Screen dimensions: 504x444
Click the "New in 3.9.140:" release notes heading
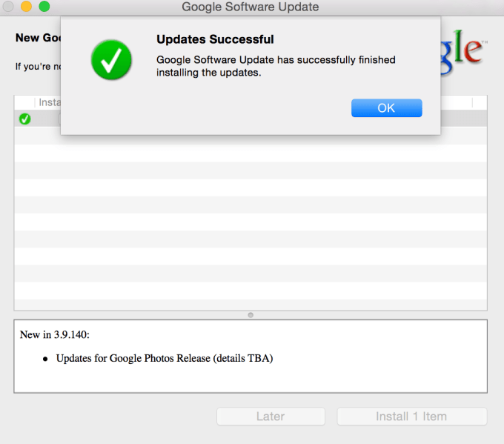click(x=55, y=335)
